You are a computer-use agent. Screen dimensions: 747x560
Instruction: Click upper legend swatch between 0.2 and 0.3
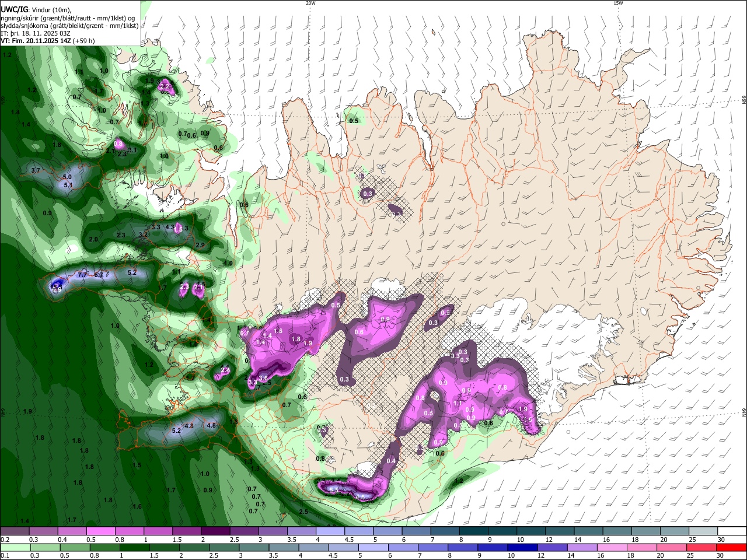tap(15, 531)
